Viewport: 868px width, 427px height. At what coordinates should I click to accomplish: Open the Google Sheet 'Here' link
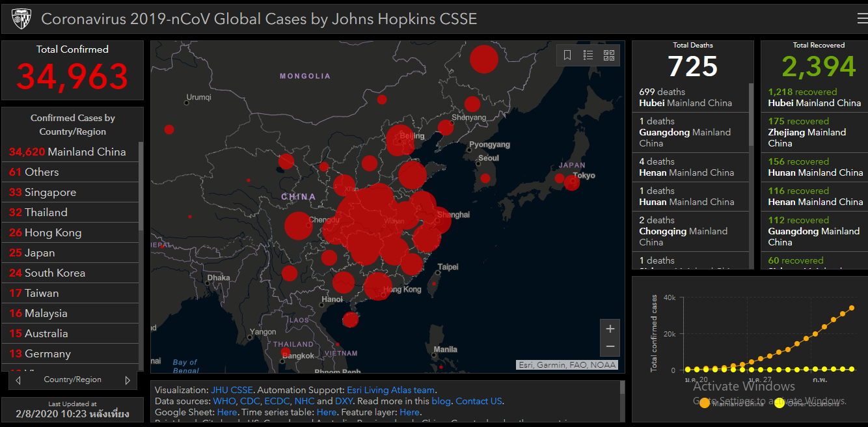(x=227, y=412)
